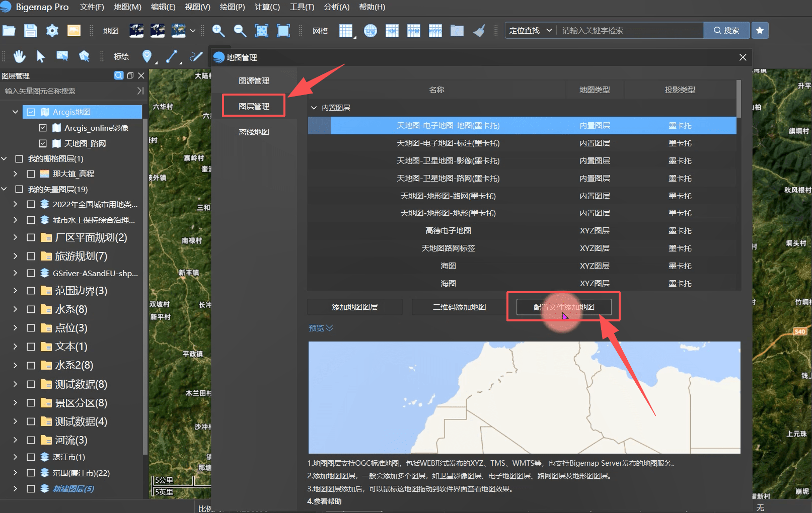
Task: Check the 水系(8) folder checkbox
Action: 31,309
